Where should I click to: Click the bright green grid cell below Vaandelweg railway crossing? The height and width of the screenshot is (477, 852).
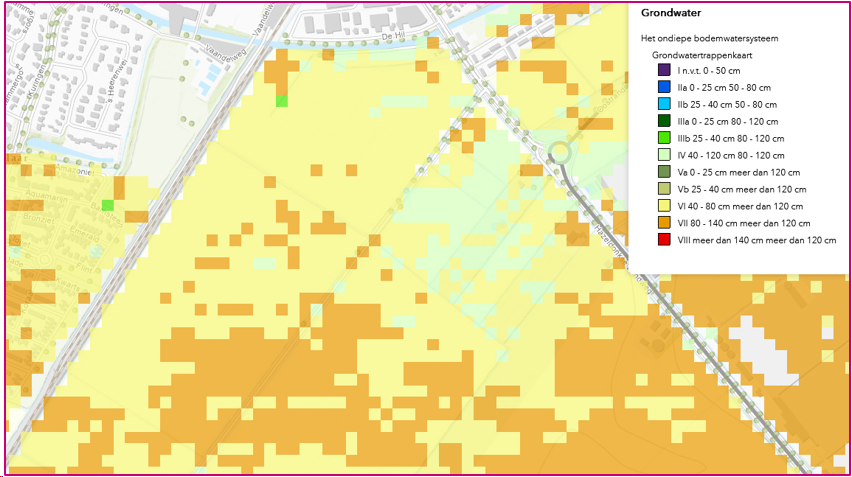(281, 101)
